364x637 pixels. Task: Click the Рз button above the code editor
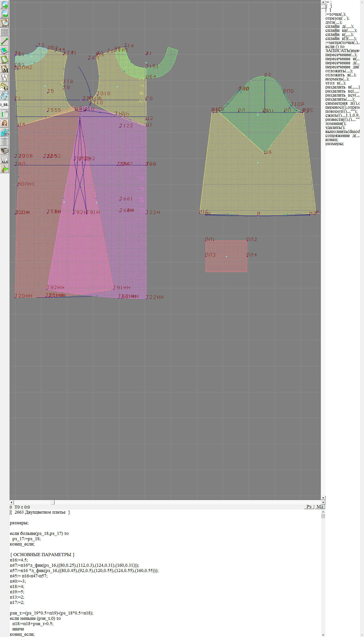tap(309, 507)
